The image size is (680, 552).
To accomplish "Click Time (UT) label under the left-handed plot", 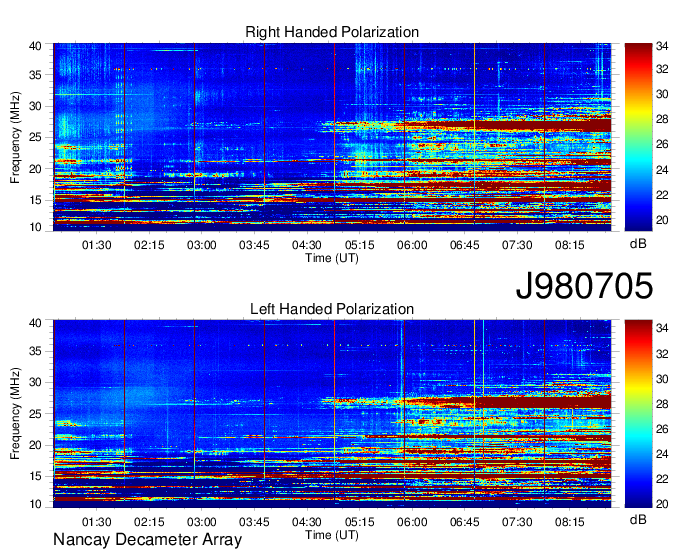I will click(332, 535).
